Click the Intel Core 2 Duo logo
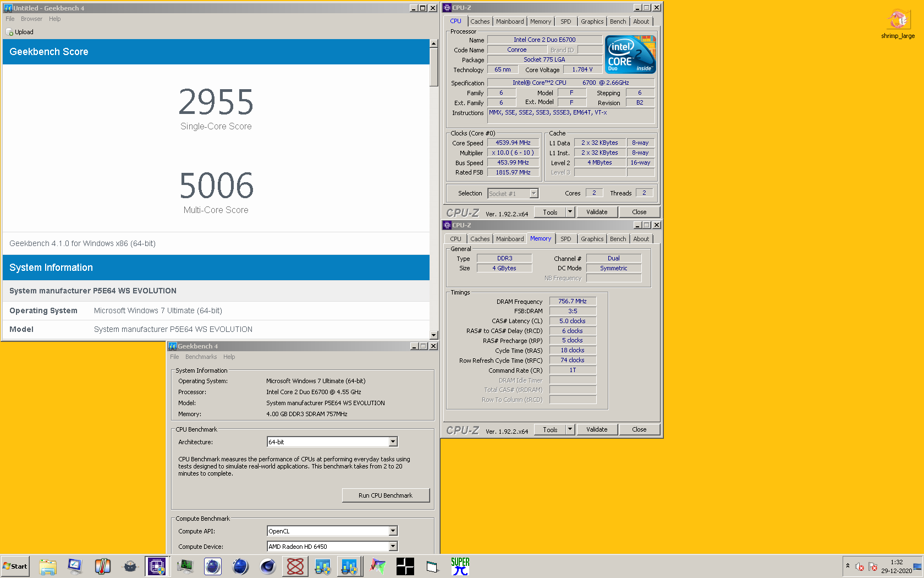This screenshot has width=924, height=578. tap(630, 54)
